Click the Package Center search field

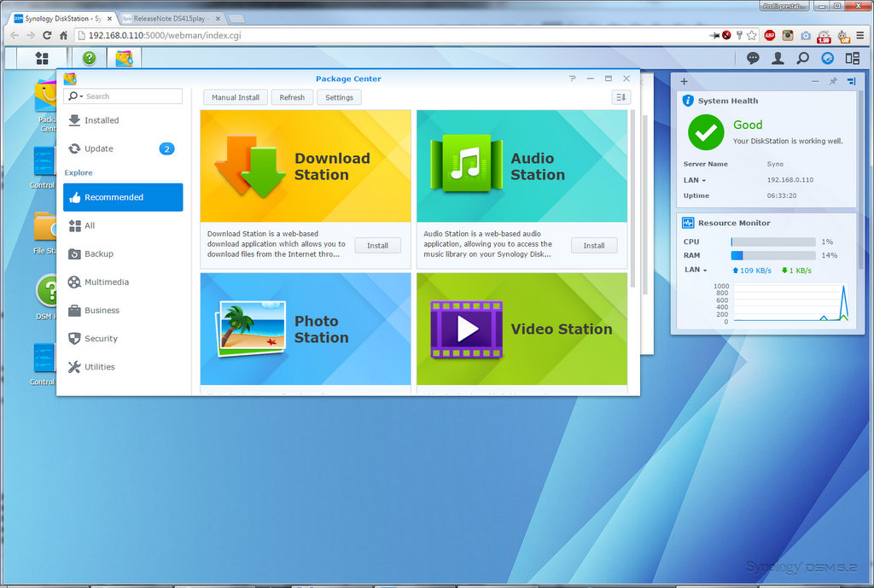[123, 96]
